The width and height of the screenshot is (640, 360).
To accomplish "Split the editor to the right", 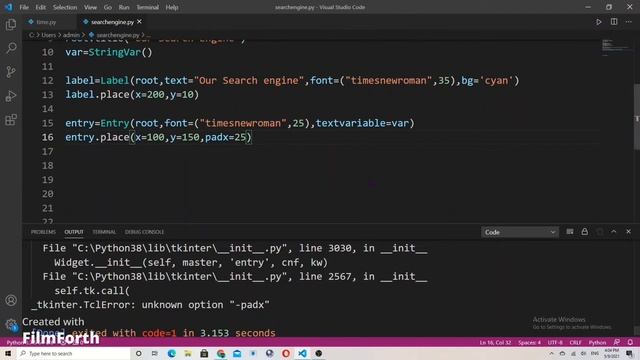I will click(614, 22).
